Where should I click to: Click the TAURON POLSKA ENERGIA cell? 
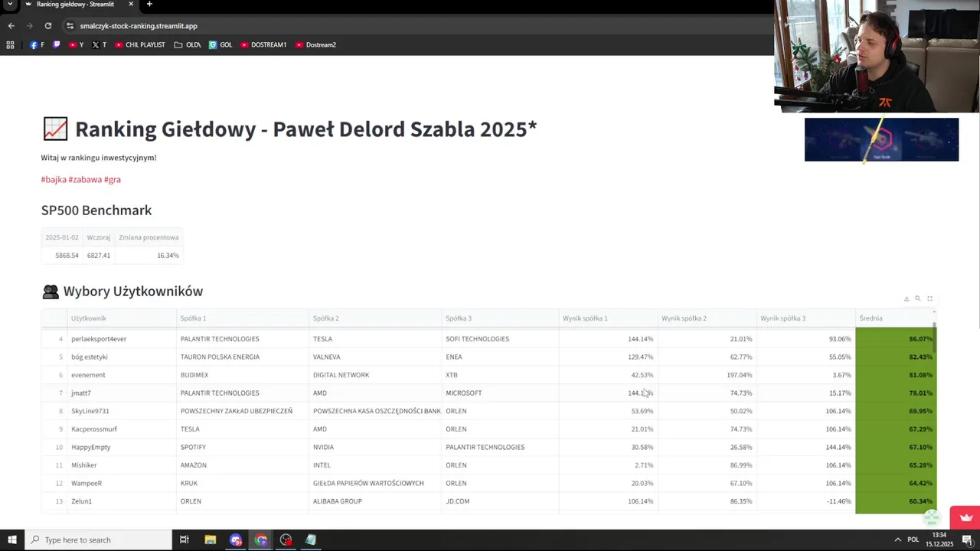242,357
